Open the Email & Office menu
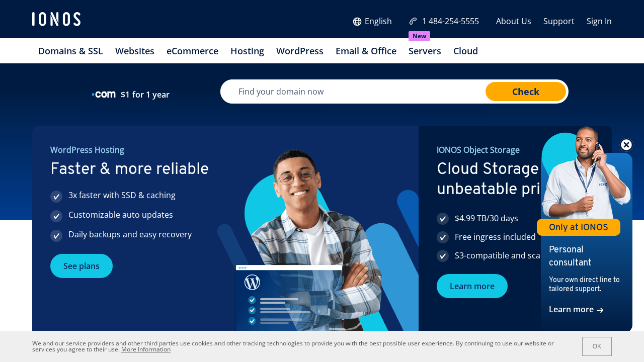The height and width of the screenshot is (362, 644). (366, 51)
